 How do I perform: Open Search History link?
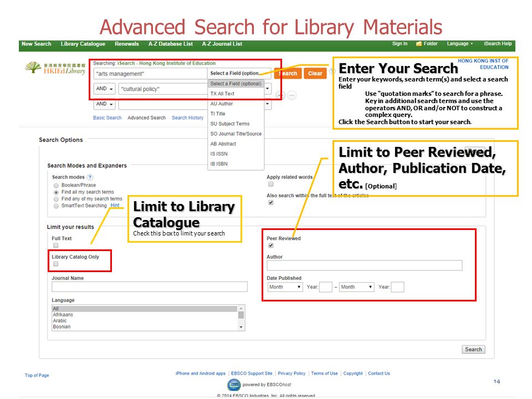(188, 117)
